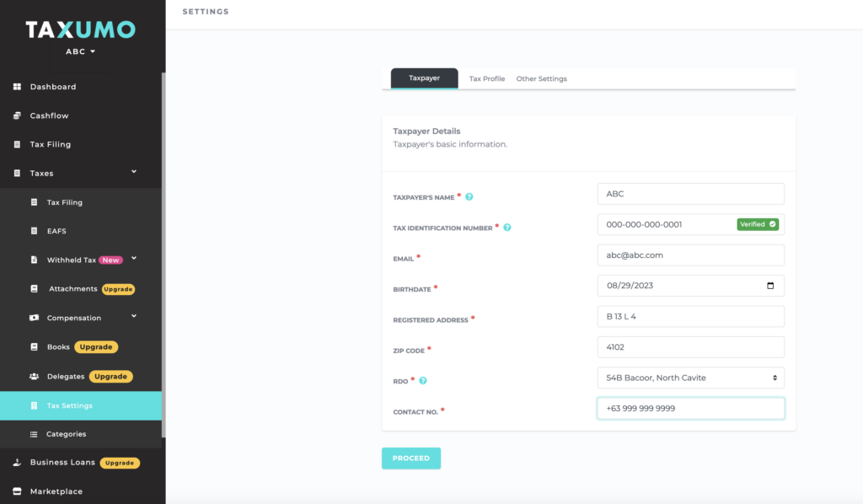The width and height of the screenshot is (863, 504).
Task: Select the Categories sidebar item
Action: tap(66, 434)
